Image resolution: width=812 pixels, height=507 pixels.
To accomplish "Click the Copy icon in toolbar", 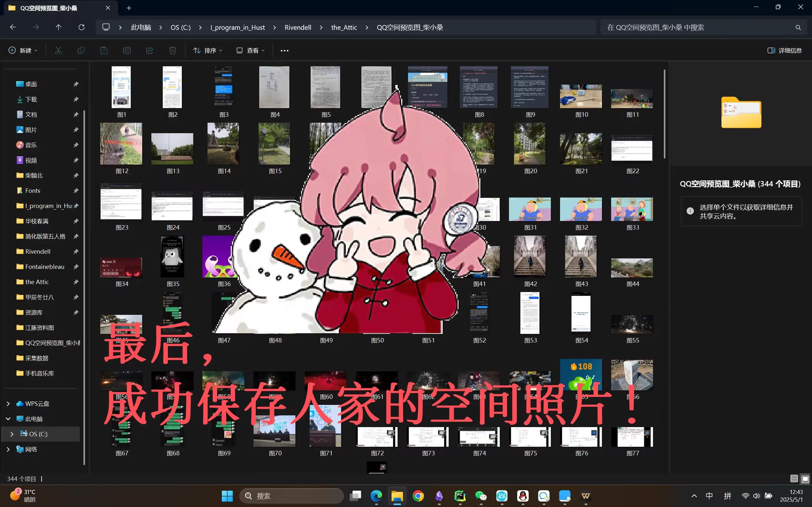I will click(81, 50).
